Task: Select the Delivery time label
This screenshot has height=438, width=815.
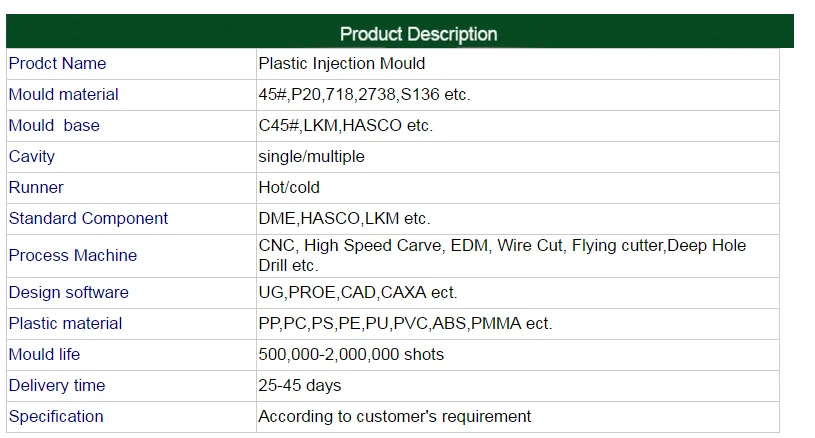Action: click(x=57, y=386)
